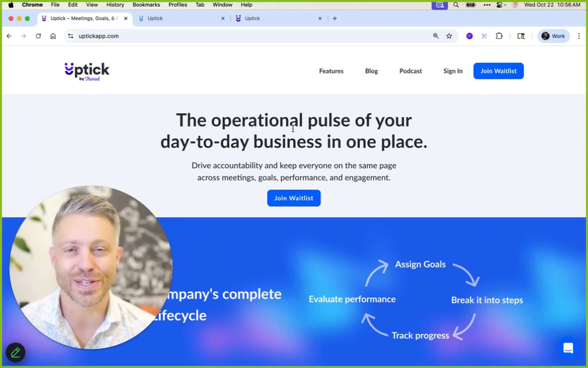Open the Podcast nav link
This screenshot has width=588, height=368.
[x=410, y=71]
